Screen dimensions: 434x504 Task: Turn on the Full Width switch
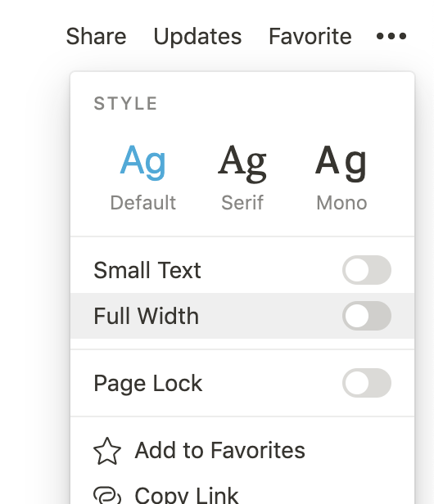pyautogui.click(x=367, y=316)
